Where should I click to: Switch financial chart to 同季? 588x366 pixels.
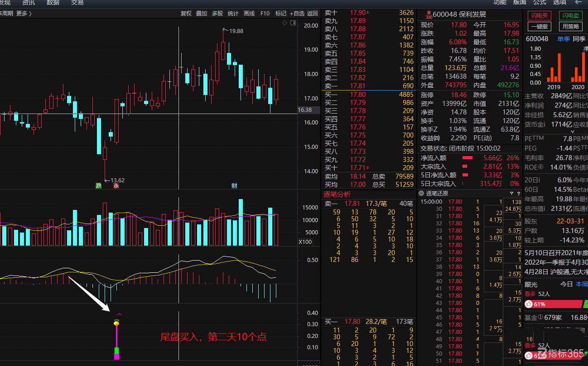(x=579, y=39)
